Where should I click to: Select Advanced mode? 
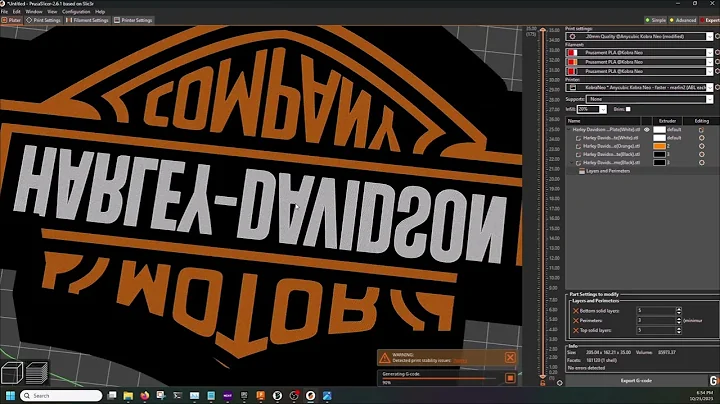click(682, 20)
